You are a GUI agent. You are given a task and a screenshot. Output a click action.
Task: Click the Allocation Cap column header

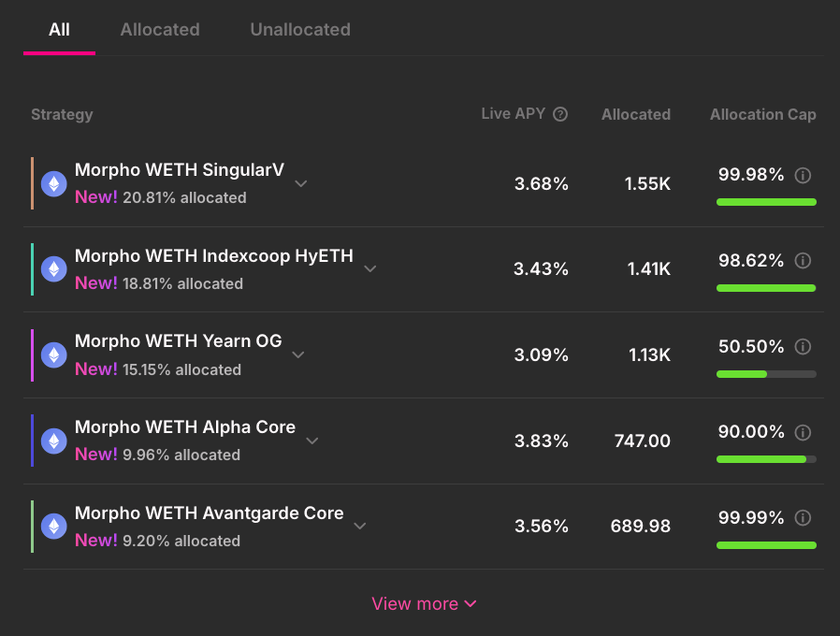pos(763,115)
